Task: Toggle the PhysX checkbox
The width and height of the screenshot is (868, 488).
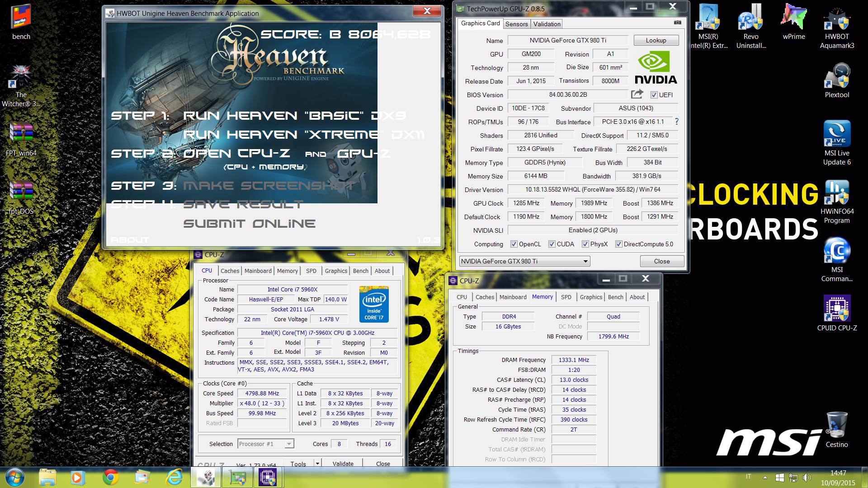Action: (x=585, y=244)
